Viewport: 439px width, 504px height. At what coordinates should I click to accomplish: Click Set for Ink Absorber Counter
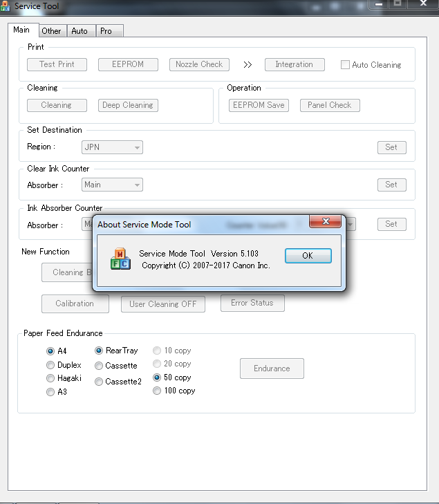(392, 224)
